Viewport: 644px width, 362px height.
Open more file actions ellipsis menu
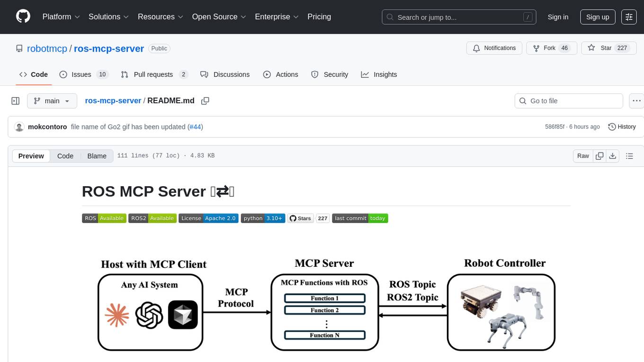[636, 101]
